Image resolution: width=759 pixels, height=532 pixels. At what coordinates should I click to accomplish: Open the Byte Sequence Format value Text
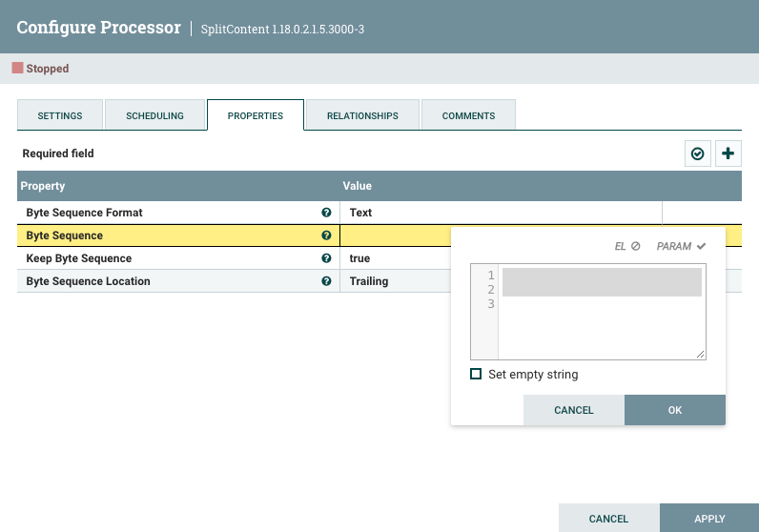point(360,213)
